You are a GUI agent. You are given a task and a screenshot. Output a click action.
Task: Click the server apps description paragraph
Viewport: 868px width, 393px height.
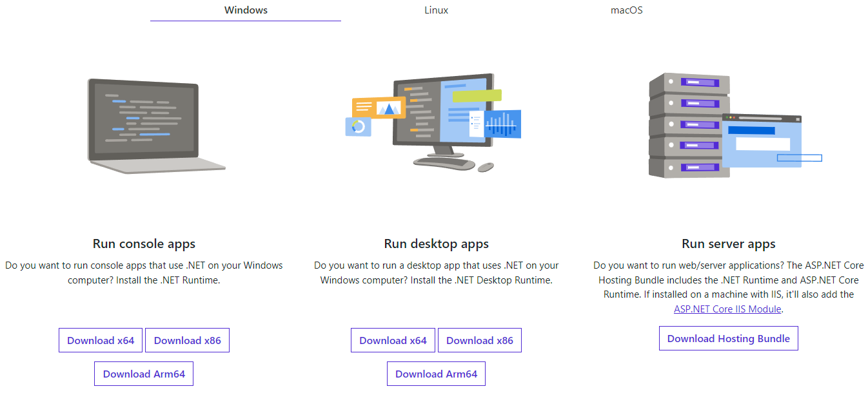point(729,287)
